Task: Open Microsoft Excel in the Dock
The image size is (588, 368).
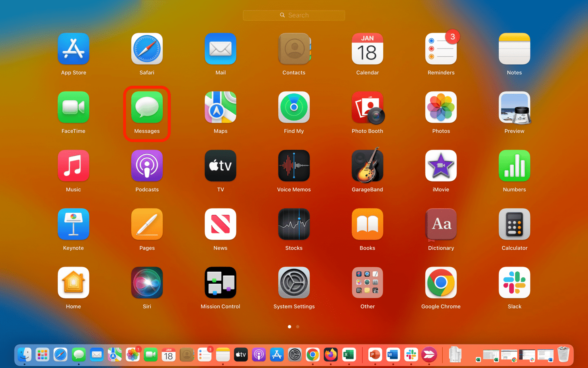Action: point(349,355)
